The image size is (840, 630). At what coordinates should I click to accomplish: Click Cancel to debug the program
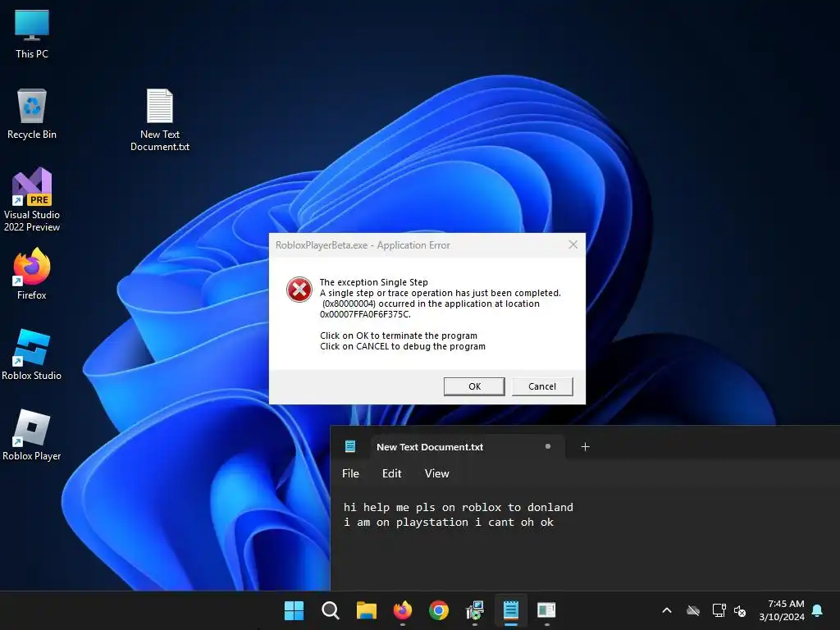pyautogui.click(x=542, y=386)
